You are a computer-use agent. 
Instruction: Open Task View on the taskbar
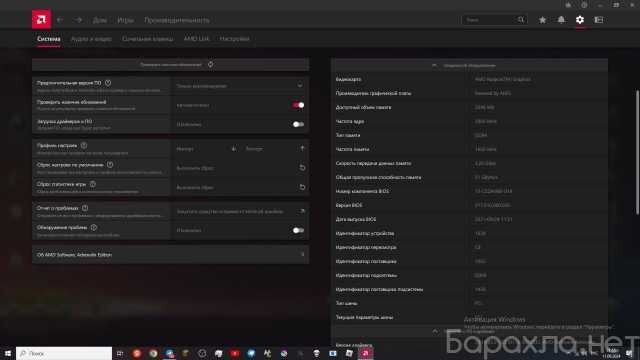(x=120, y=353)
